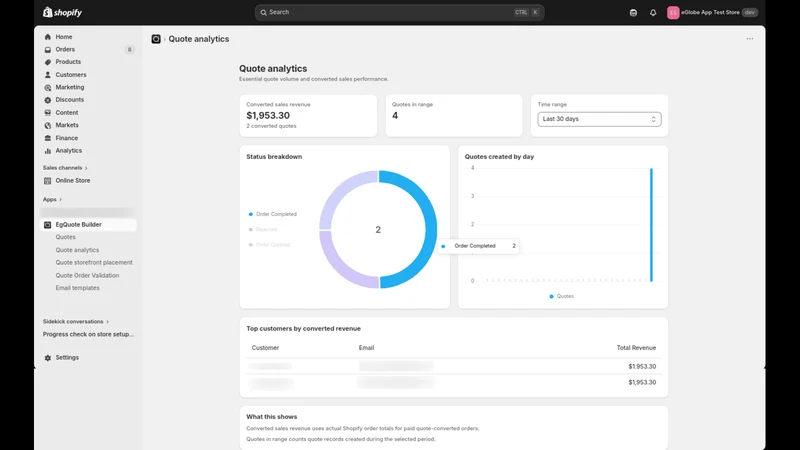Click the ES store avatar
Screen dimensions: 800x450
(673, 12)
